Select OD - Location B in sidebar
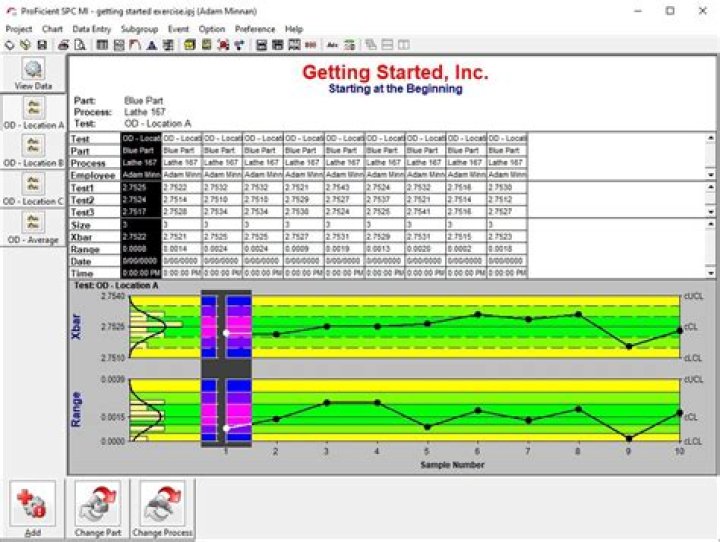Screen dimensions: 720x542 pos(33,151)
